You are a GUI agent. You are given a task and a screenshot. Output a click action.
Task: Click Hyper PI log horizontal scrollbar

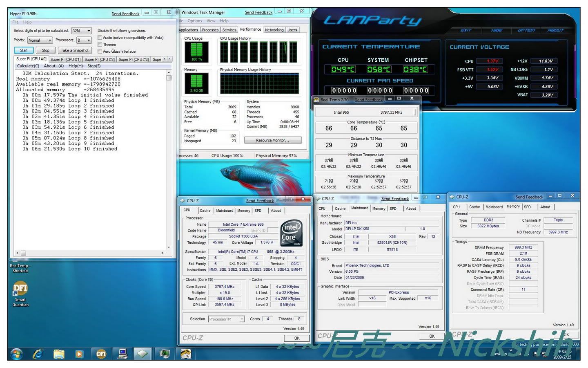point(89,253)
